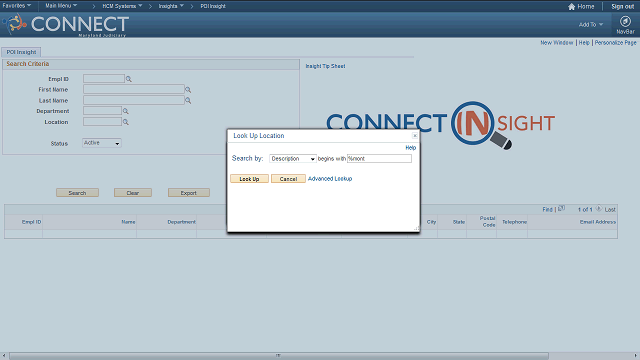Sort by the Name column header

(128, 222)
